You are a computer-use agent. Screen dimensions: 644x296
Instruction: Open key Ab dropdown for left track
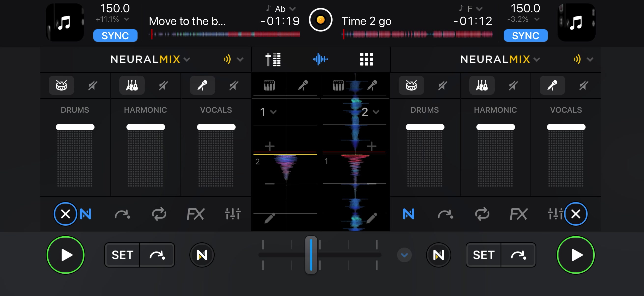point(281,9)
